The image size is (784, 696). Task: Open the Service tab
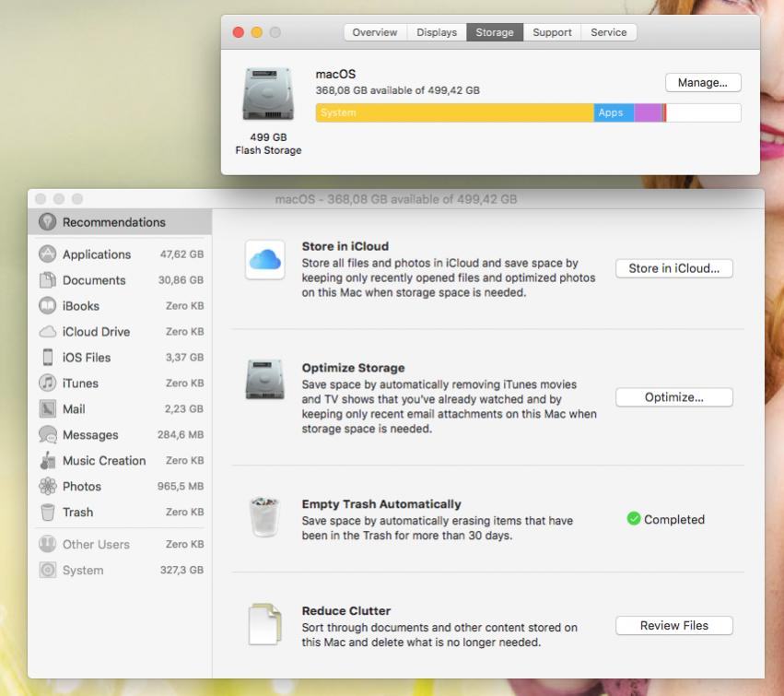click(609, 32)
